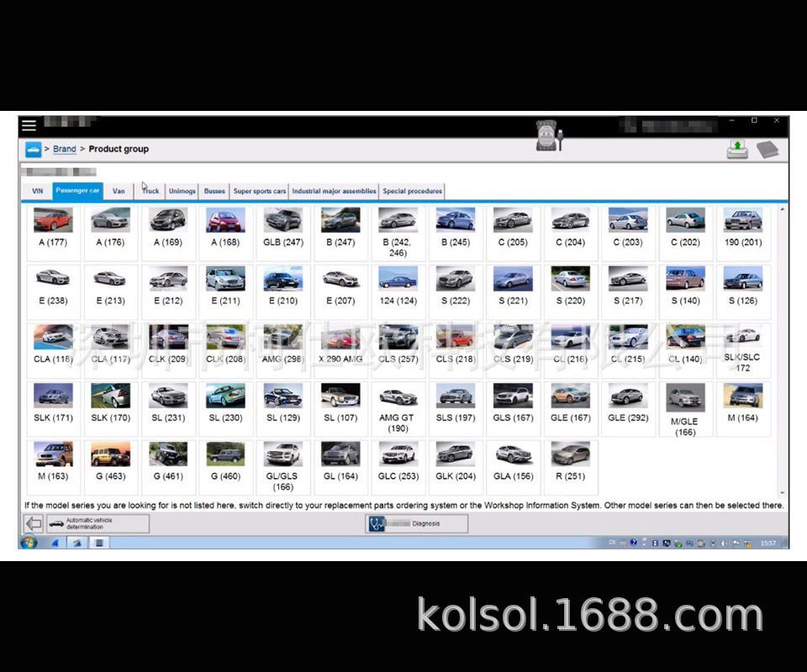This screenshot has height=672, width=807.
Task: Choose the E (238) model series
Action: coord(53,291)
